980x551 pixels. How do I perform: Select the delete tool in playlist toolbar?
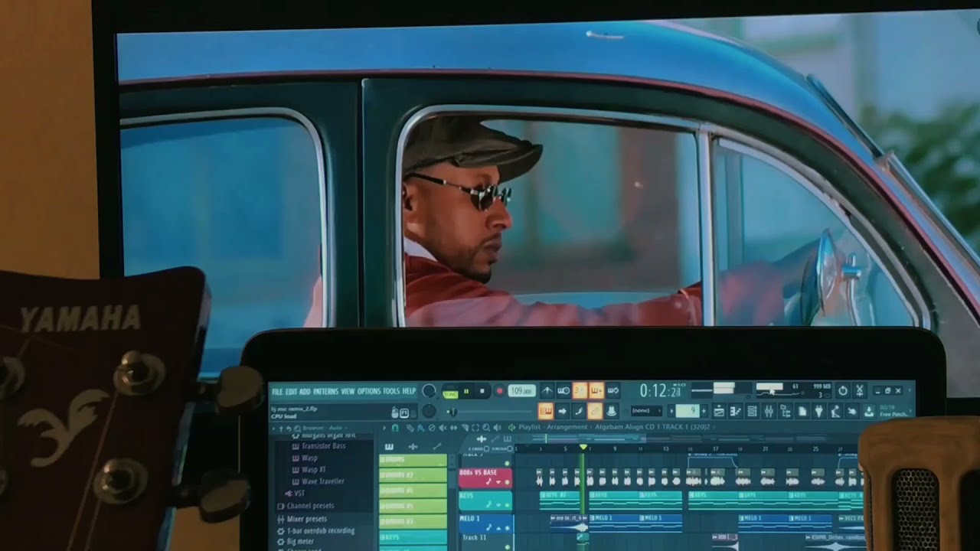coord(431,428)
